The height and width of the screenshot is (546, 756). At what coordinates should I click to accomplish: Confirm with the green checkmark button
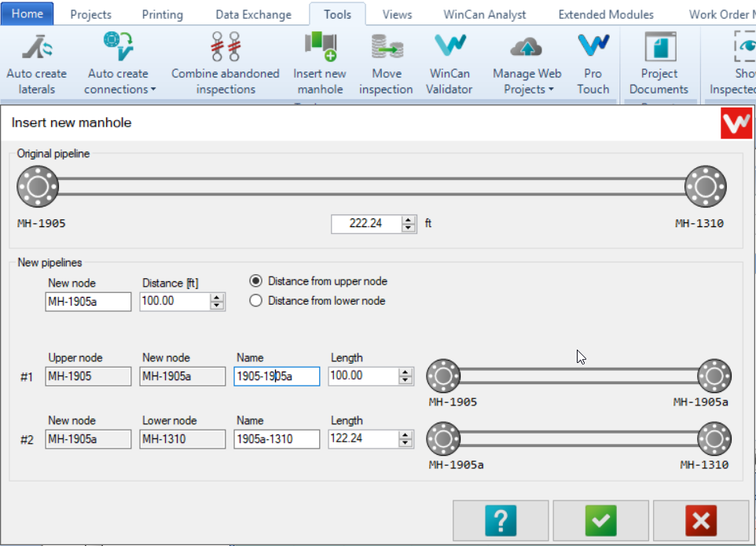[x=600, y=520]
